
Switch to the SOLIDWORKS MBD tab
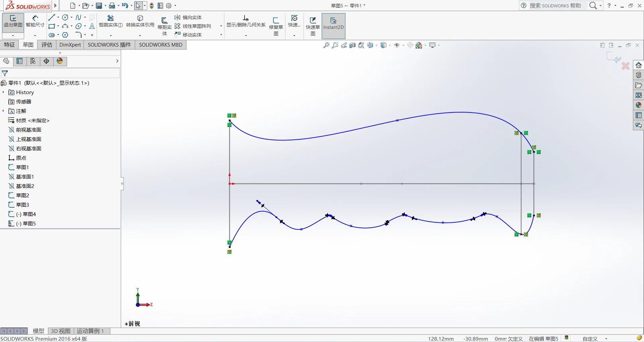point(161,45)
